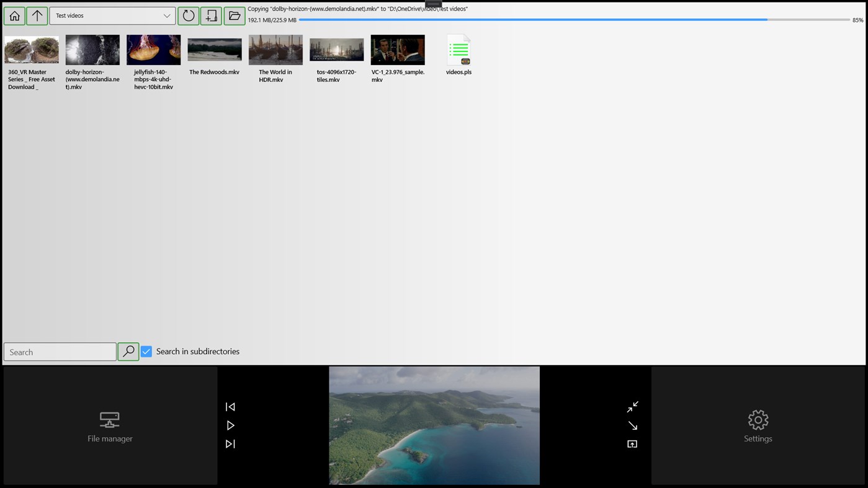
Task: Jump back to the previous video
Action: 230,406
